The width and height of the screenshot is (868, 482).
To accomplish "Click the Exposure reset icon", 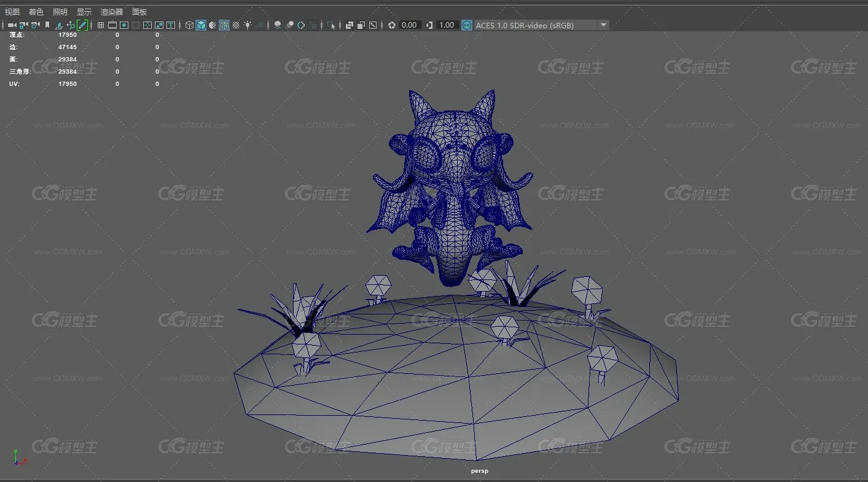I will click(x=392, y=25).
